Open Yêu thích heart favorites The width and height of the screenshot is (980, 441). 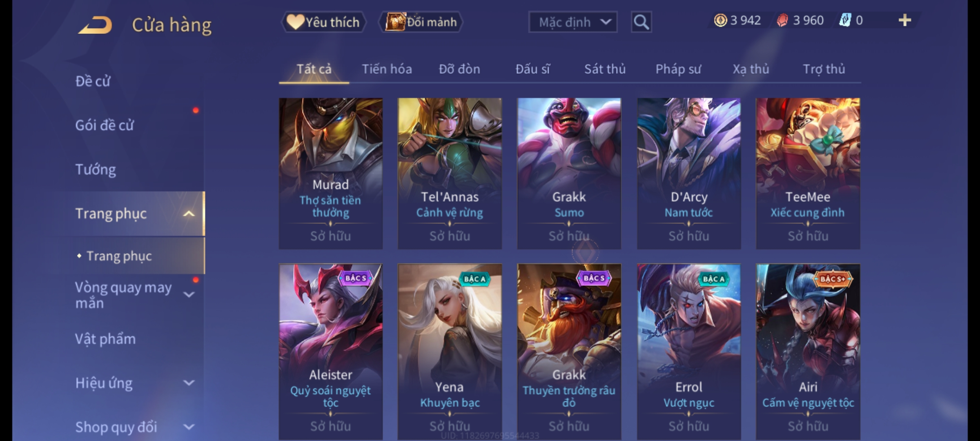coord(323,22)
